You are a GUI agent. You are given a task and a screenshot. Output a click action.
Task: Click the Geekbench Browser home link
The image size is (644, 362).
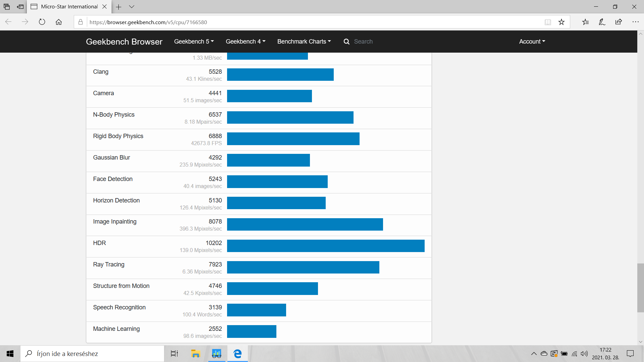pyautogui.click(x=124, y=42)
